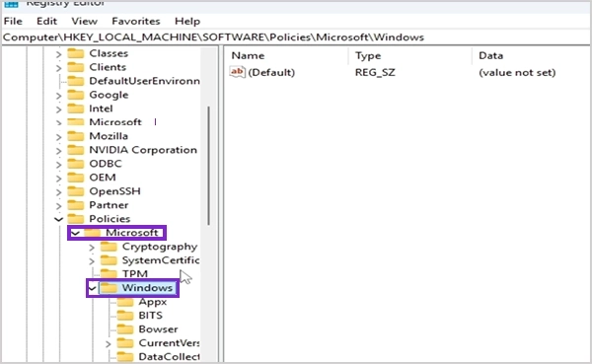Expand the Classes key

click(58, 54)
